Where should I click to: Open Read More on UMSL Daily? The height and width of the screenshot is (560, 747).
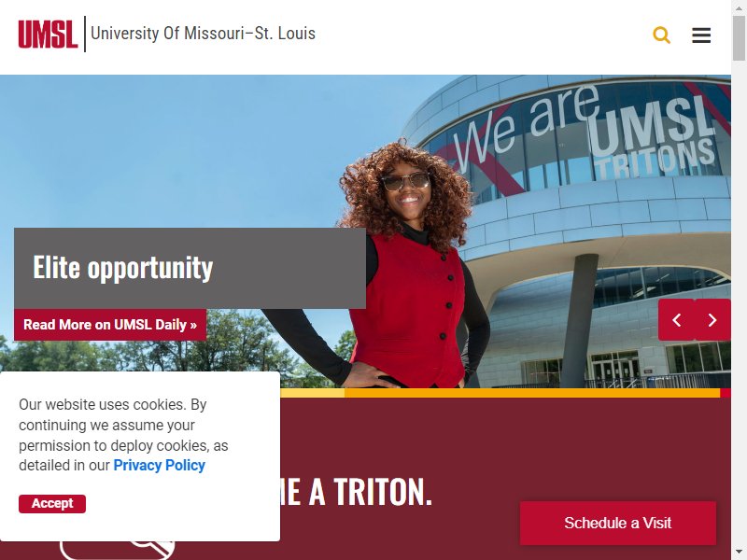[110, 325]
